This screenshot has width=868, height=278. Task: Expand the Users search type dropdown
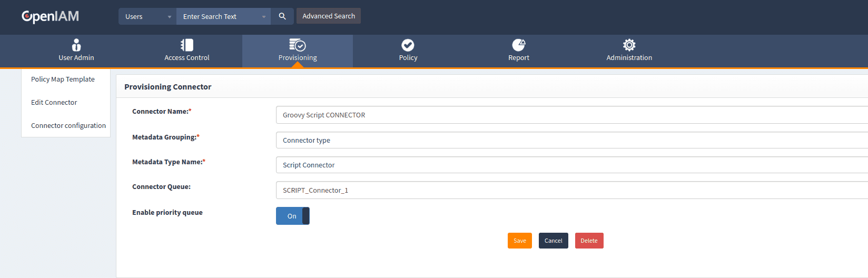[x=147, y=16]
